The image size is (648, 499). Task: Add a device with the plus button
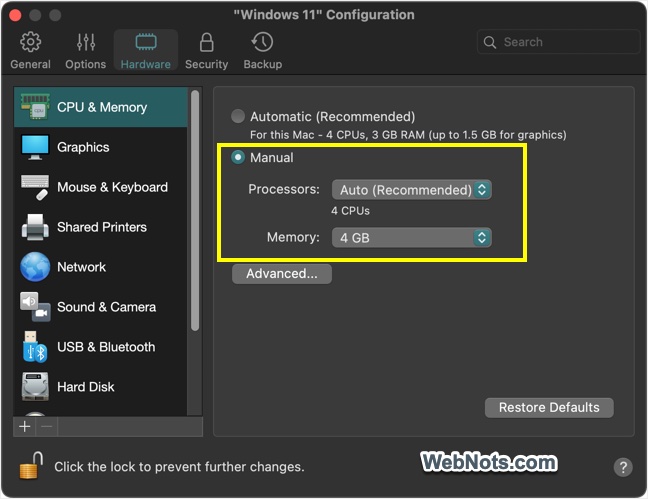click(25, 426)
